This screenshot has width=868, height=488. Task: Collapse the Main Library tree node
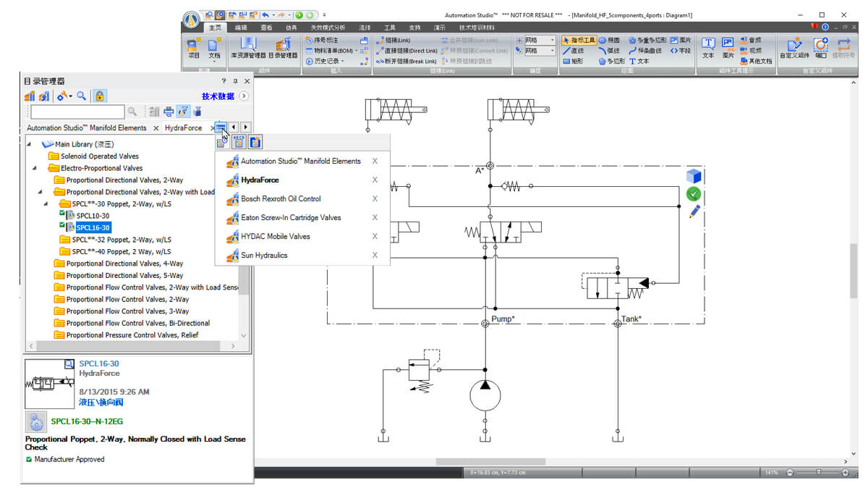(30, 144)
